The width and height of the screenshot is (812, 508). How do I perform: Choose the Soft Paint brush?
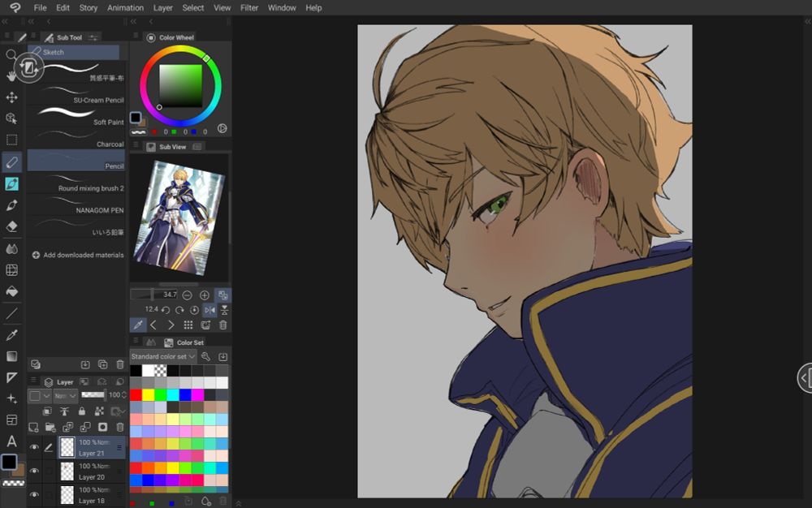76,116
